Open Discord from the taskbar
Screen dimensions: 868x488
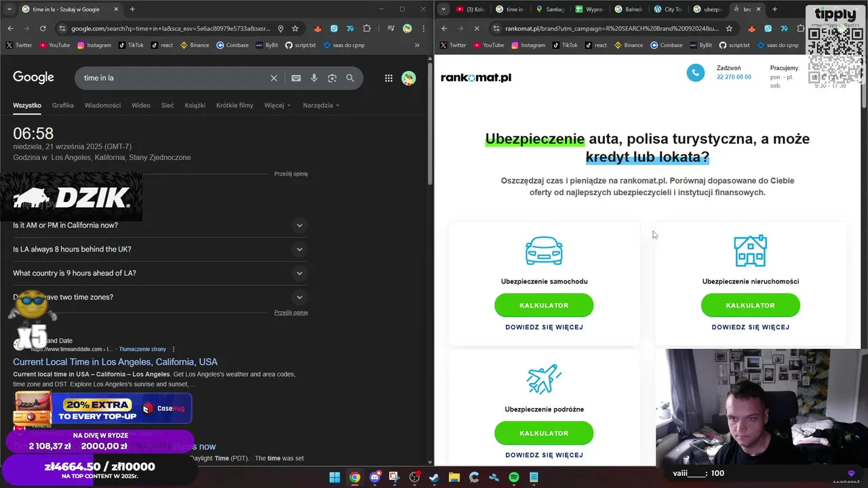coord(374,477)
